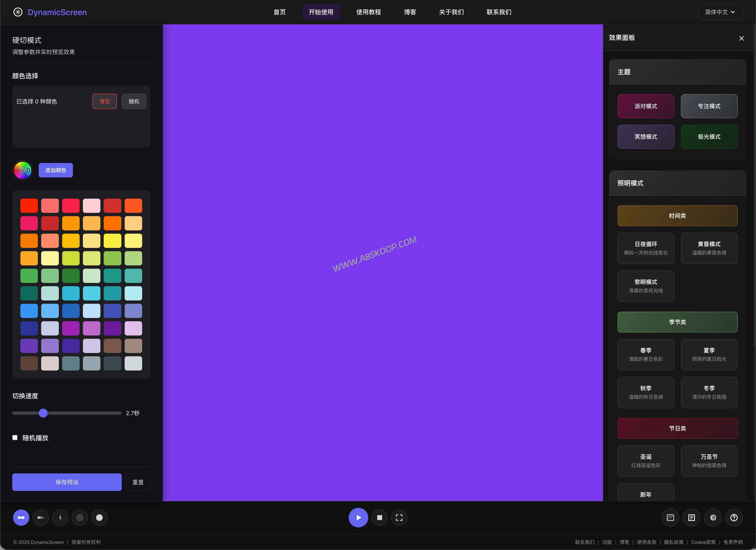Select the concentric-circle pulse mode icon

point(80,517)
